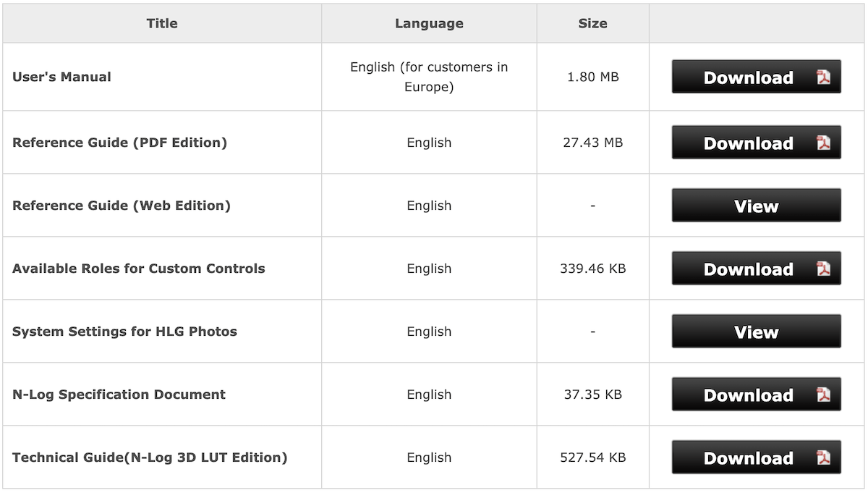Click the 27.43 MB size cell
The width and height of the screenshot is (868, 493).
pyautogui.click(x=592, y=143)
